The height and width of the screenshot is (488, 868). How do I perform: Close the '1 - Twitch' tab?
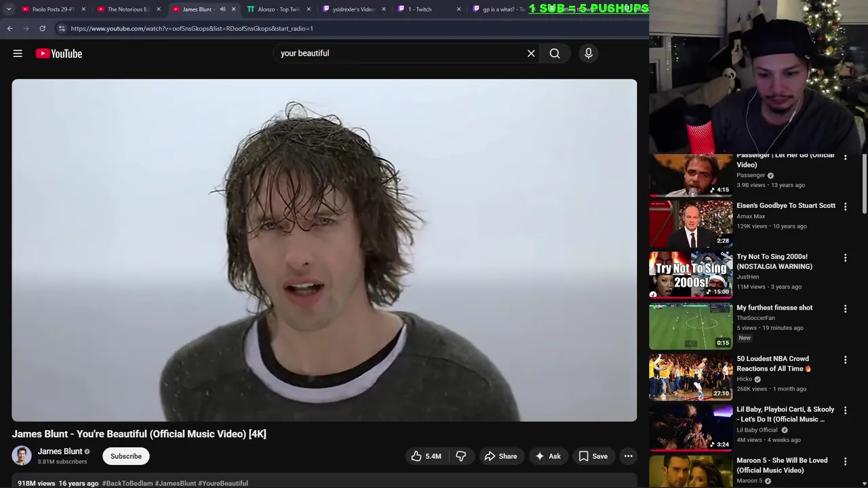pyautogui.click(x=458, y=9)
